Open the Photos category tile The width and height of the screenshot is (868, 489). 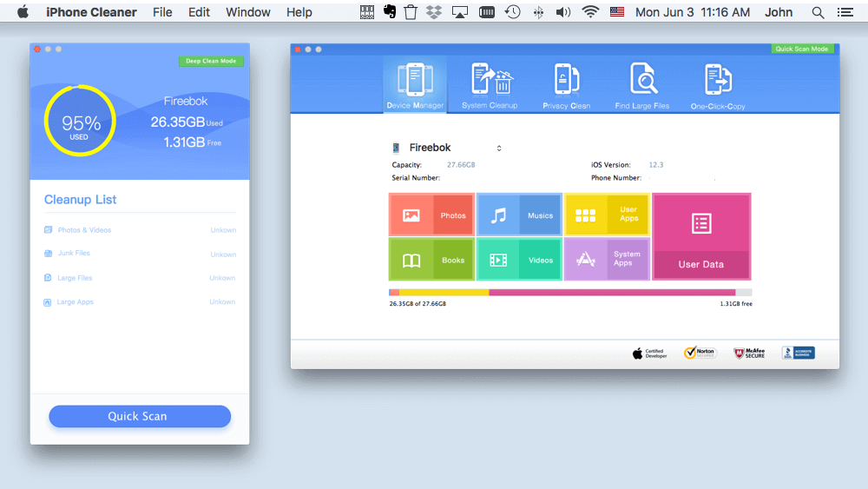(x=431, y=215)
